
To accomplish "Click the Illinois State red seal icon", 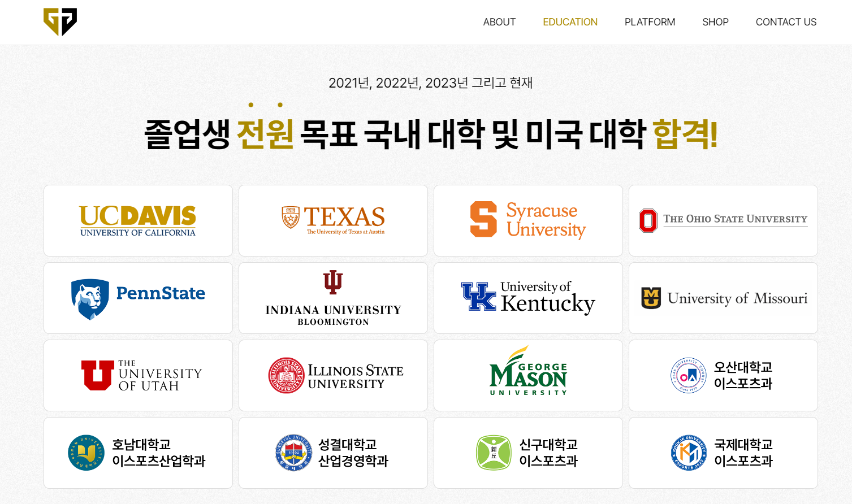I will pos(286,375).
